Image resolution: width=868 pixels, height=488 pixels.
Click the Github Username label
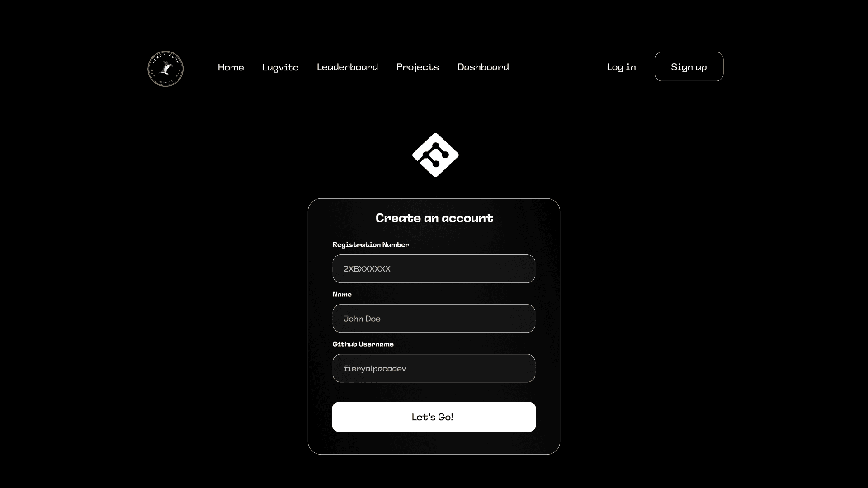363,344
